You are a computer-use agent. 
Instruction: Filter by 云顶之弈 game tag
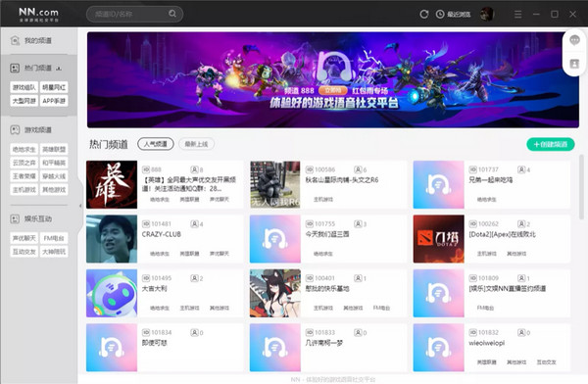tap(24, 163)
